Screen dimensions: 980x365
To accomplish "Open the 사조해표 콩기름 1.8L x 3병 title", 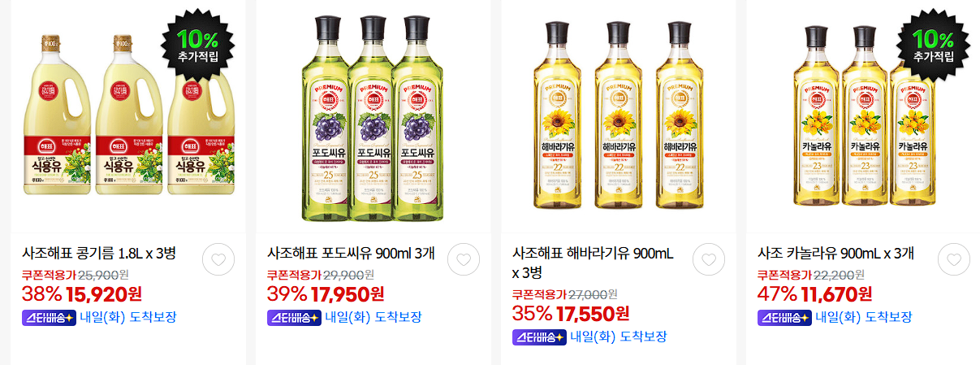I will pos(99,253).
